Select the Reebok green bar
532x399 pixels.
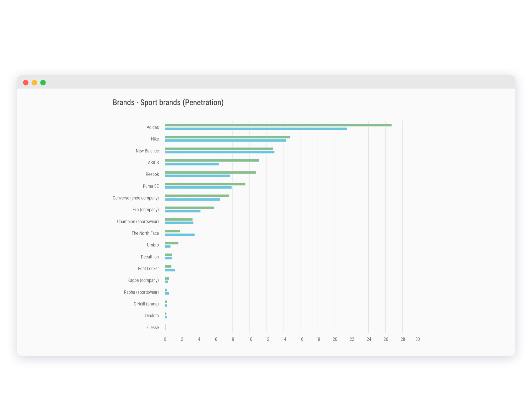click(x=210, y=172)
